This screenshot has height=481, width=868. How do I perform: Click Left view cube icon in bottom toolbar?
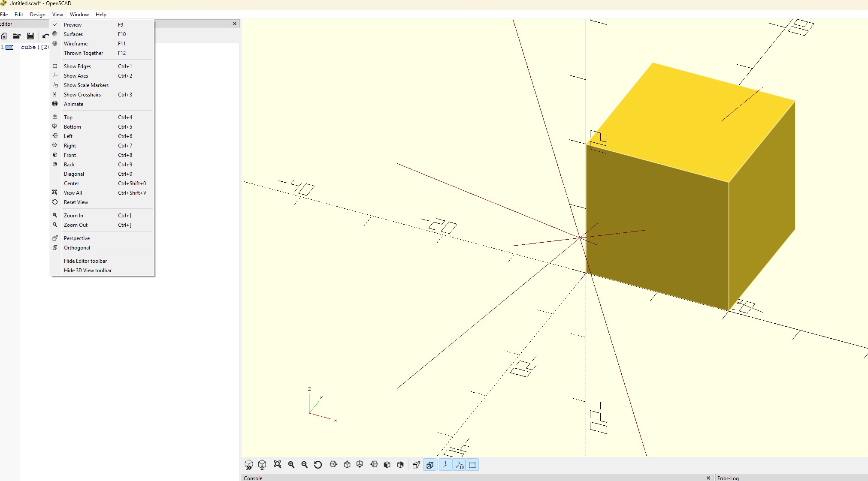click(374, 465)
